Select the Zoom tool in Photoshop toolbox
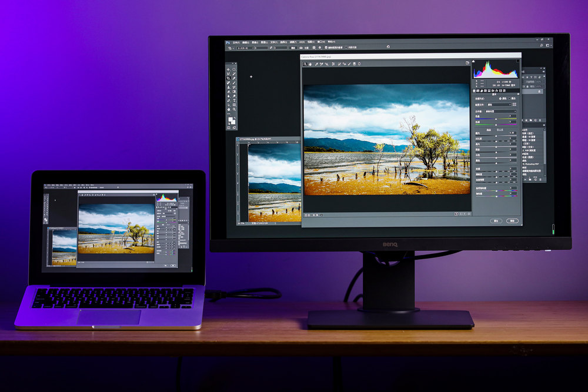The height and width of the screenshot is (392, 588). (x=234, y=109)
